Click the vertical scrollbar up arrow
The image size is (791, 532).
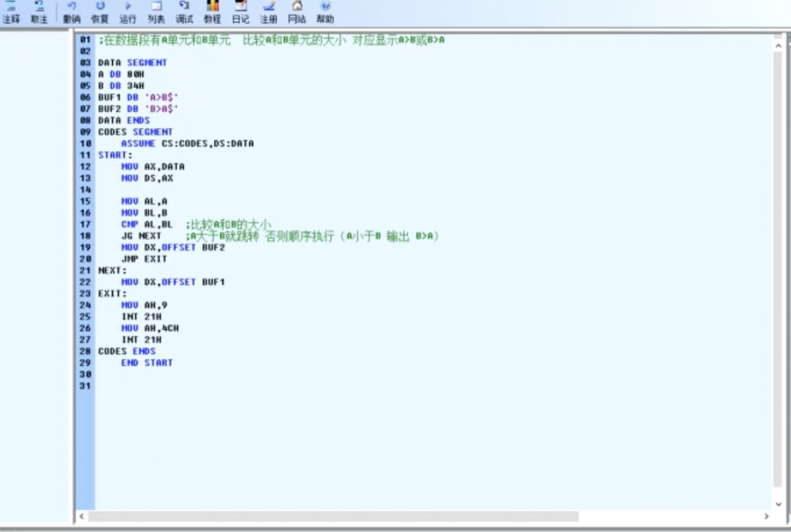click(x=778, y=46)
